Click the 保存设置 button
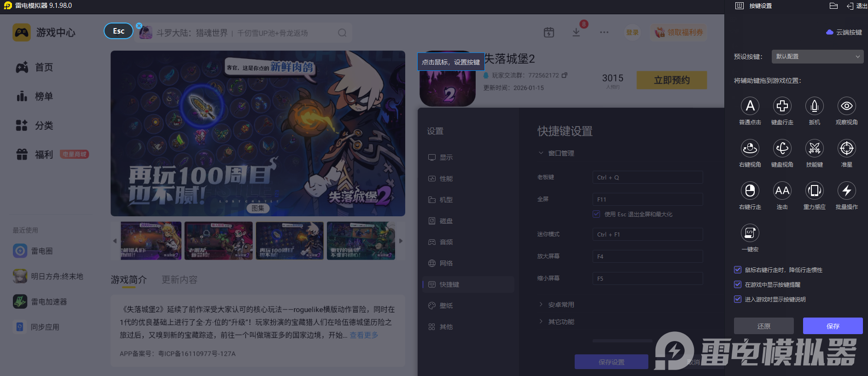 [611, 362]
